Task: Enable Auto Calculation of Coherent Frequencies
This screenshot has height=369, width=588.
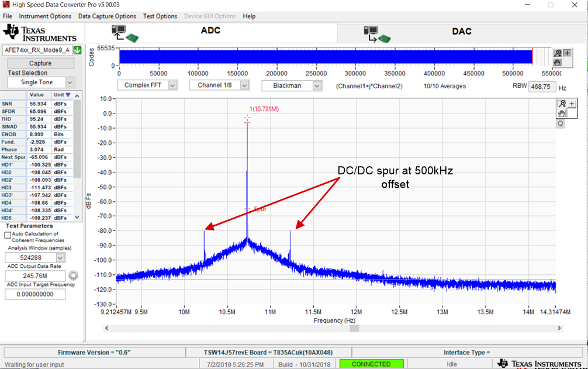Action: [8, 234]
